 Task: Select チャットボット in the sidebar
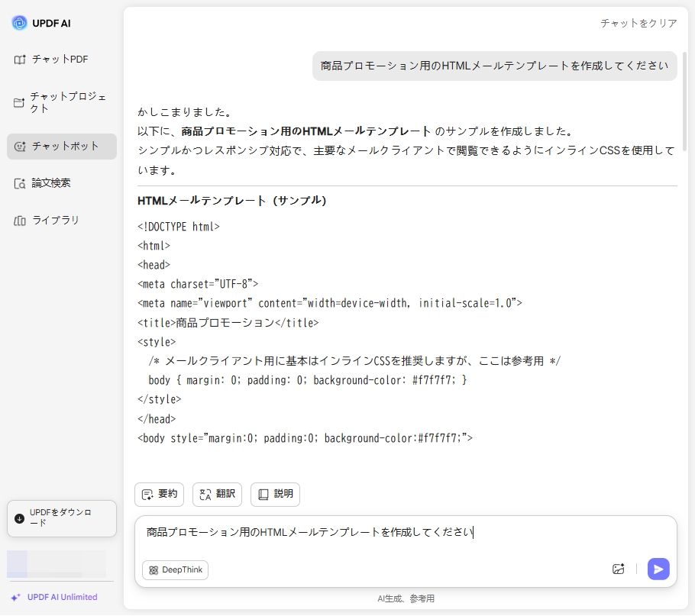pyautogui.click(x=62, y=147)
